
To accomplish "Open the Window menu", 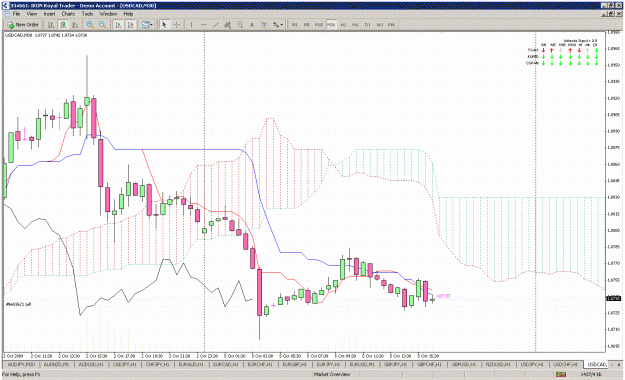I will 108,14.
